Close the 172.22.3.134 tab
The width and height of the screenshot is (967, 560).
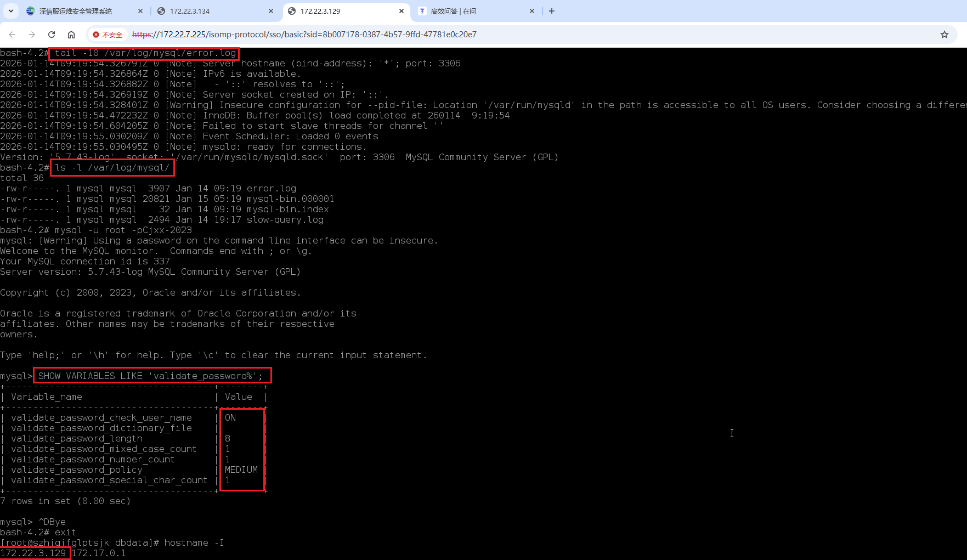[271, 11]
